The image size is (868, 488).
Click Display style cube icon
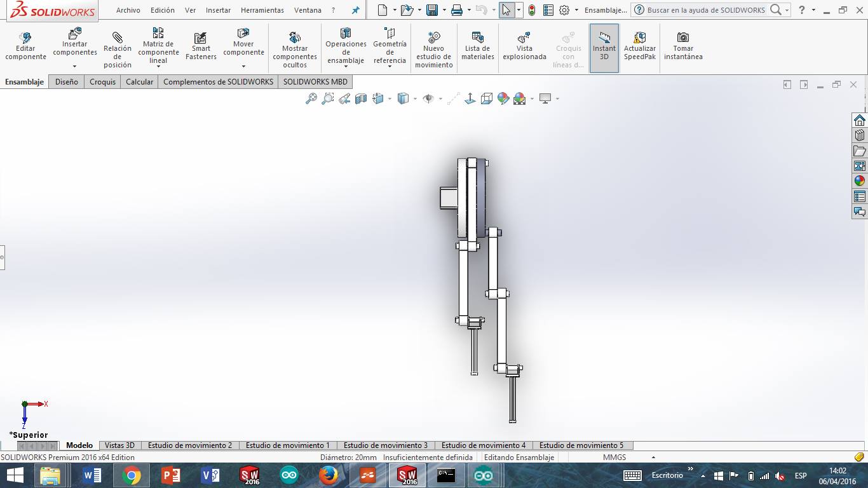[x=403, y=98]
